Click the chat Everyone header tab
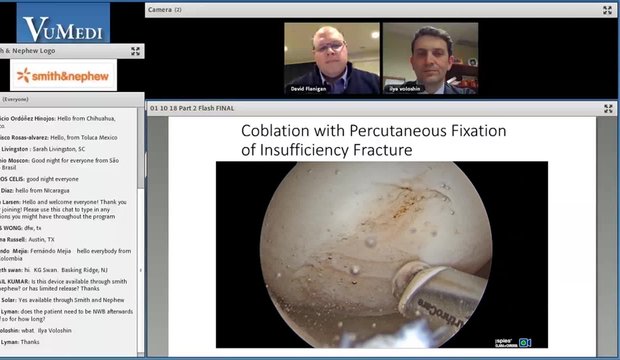Image resolution: width=620 pixels, height=360 pixels. click(x=15, y=99)
